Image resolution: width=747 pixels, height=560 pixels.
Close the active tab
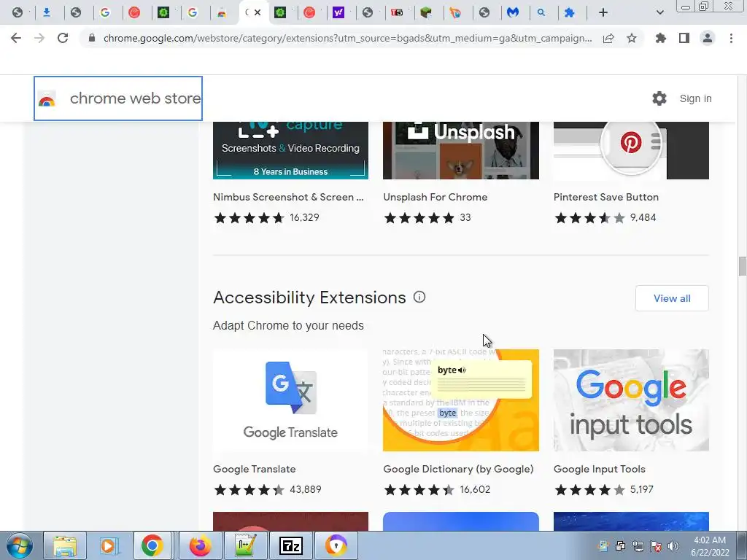click(258, 13)
